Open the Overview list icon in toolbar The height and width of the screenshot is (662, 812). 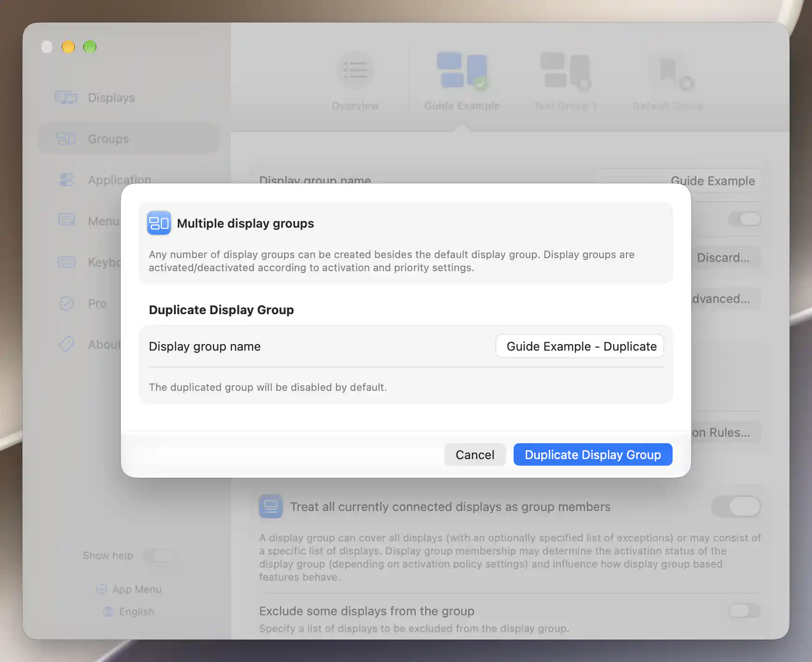pyautogui.click(x=355, y=70)
